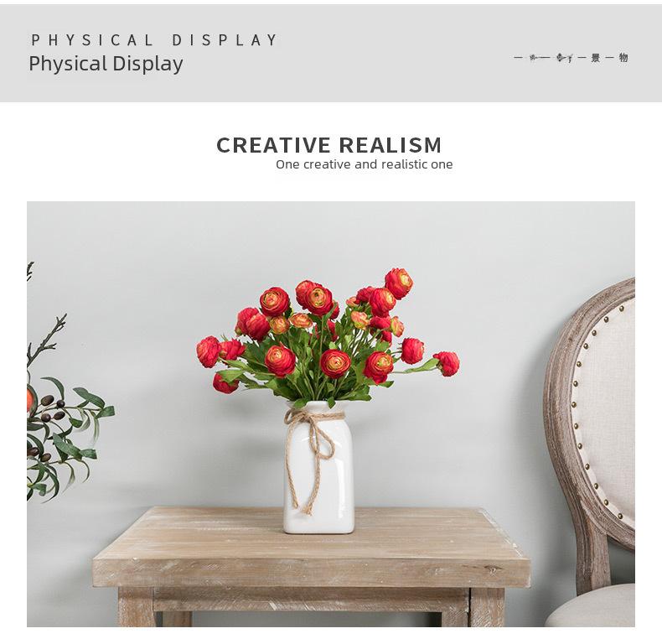Click the 景 character in the banner

(595, 58)
